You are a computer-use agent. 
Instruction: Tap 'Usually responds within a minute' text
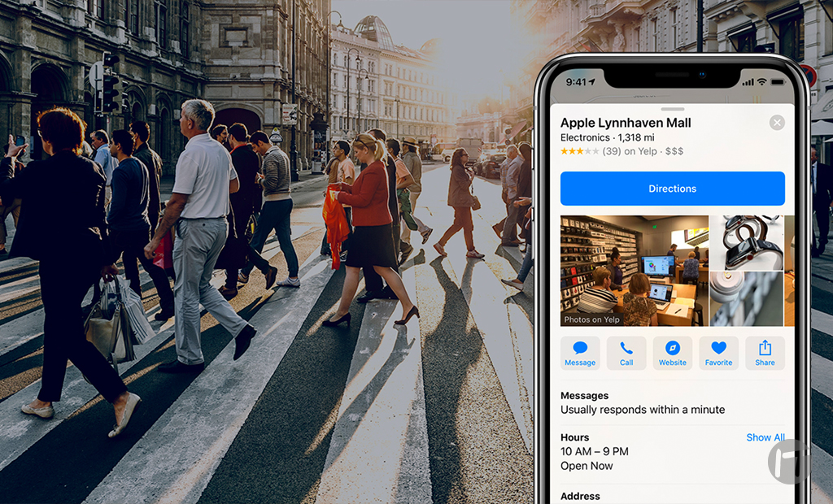(643, 410)
